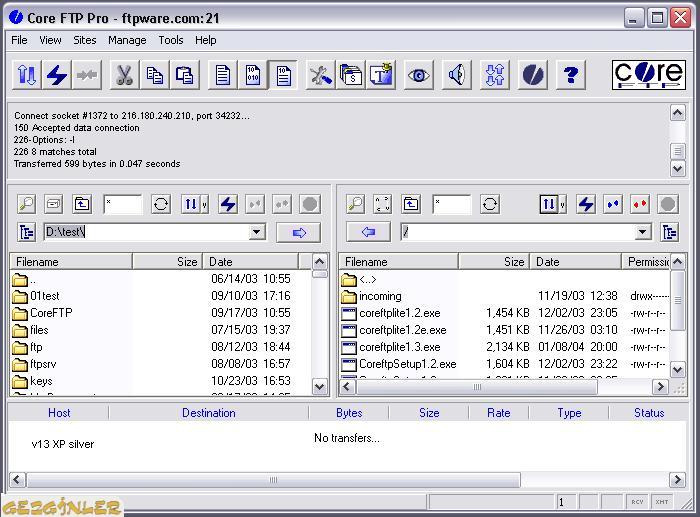Click the round Core FTP globe icon

pos(533,75)
